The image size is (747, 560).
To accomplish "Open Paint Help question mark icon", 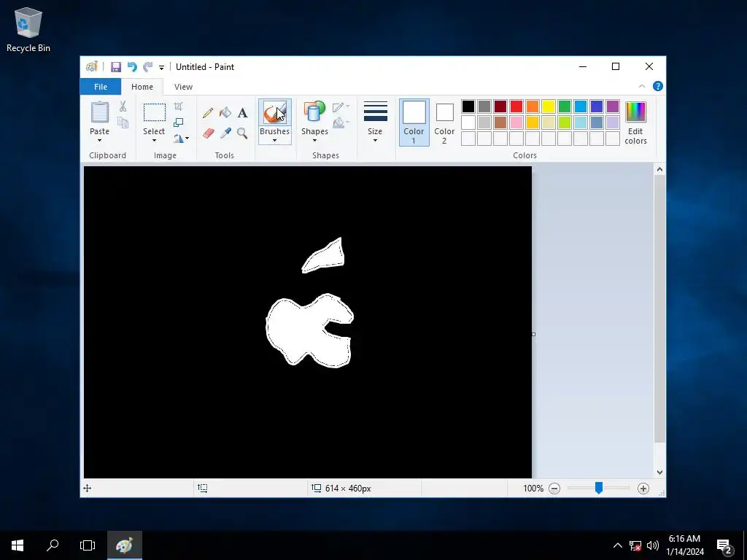I will pyautogui.click(x=657, y=86).
